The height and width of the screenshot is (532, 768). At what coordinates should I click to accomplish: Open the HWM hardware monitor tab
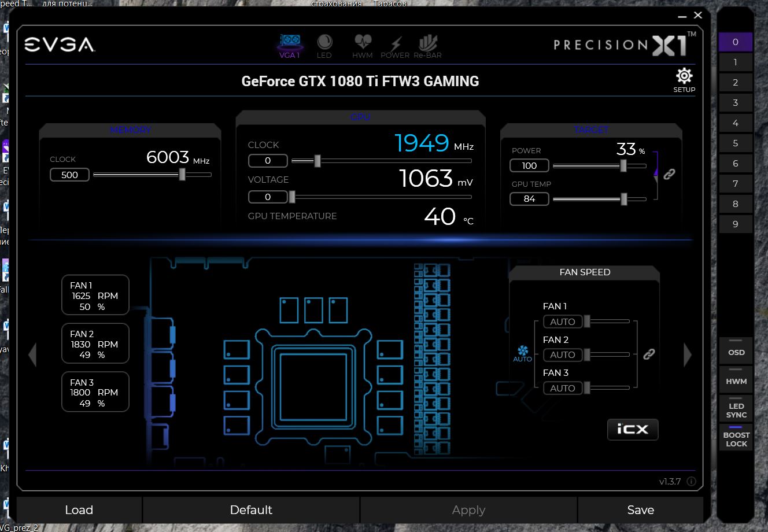363,46
